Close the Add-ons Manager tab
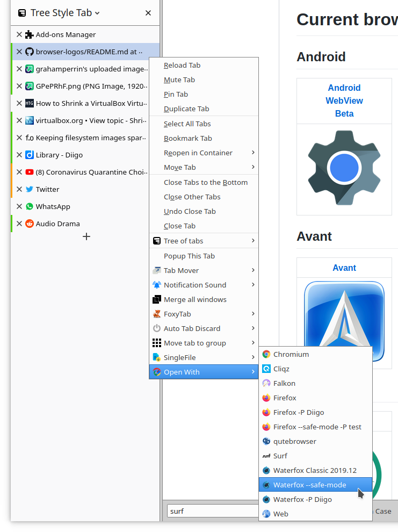The height and width of the screenshot is (532, 398). click(19, 34)
